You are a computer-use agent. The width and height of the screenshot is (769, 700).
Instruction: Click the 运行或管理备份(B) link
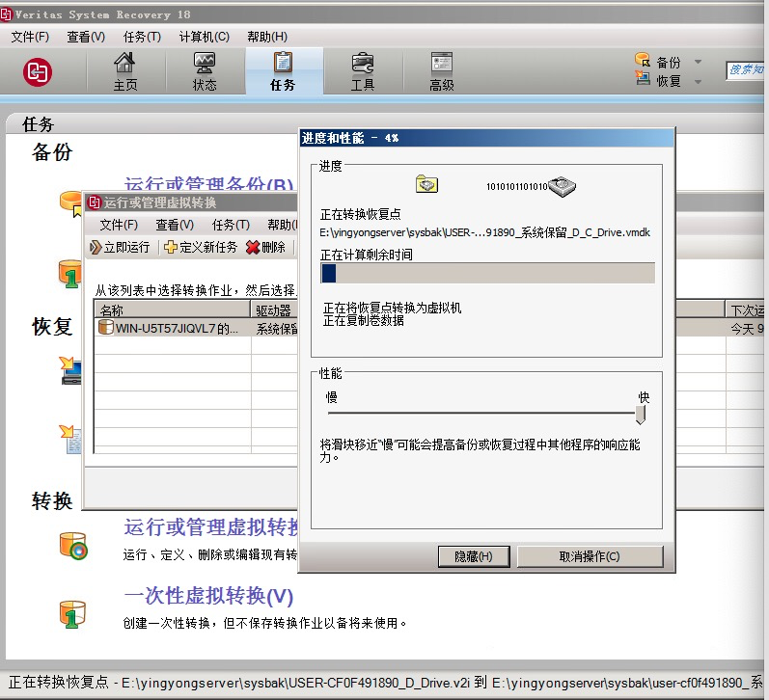[x=209, y=184]
